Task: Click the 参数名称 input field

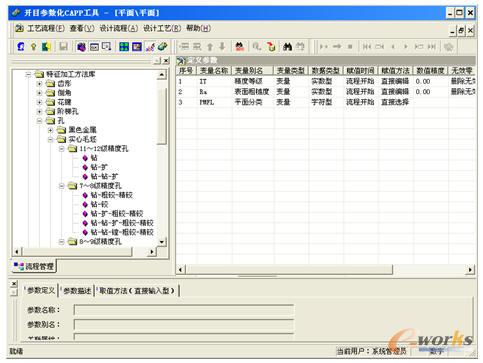Action: (184, 310)
